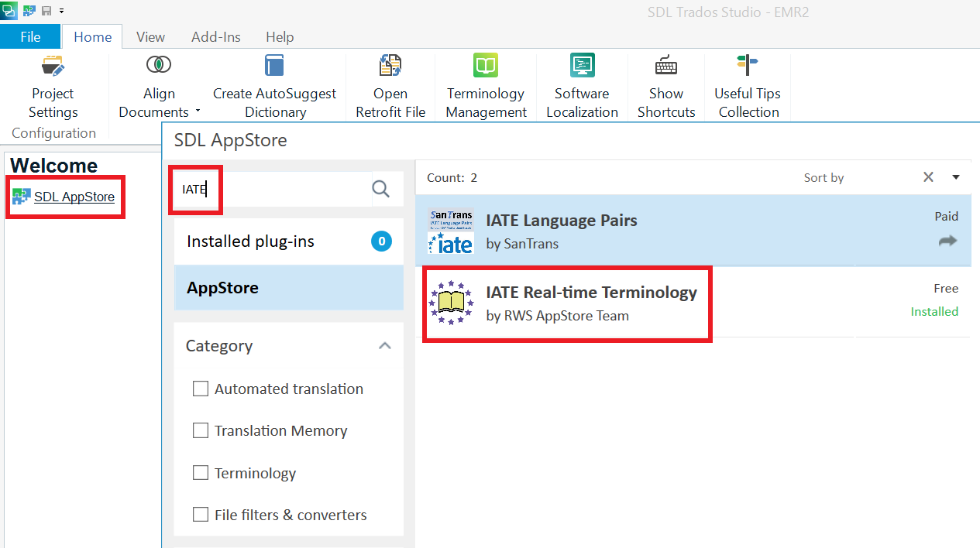Open Create AutoSuggest Dictionary tool

(x=274, y=87)
